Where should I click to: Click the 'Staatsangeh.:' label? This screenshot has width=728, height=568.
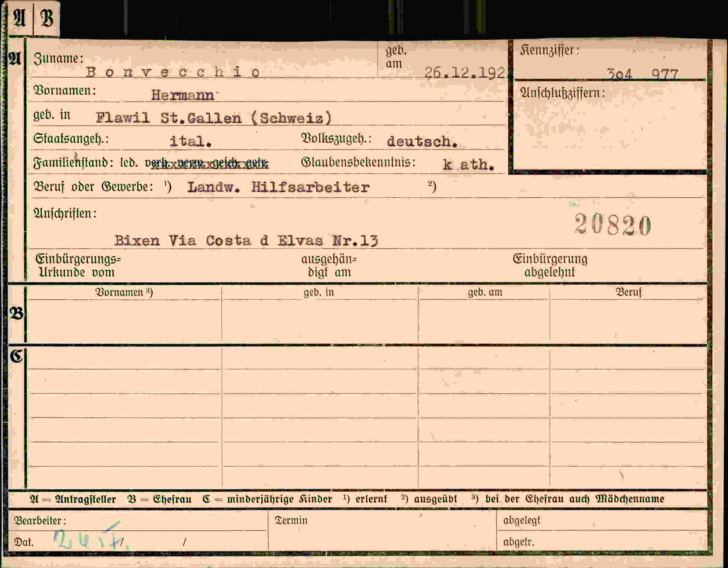pos(71,139)
